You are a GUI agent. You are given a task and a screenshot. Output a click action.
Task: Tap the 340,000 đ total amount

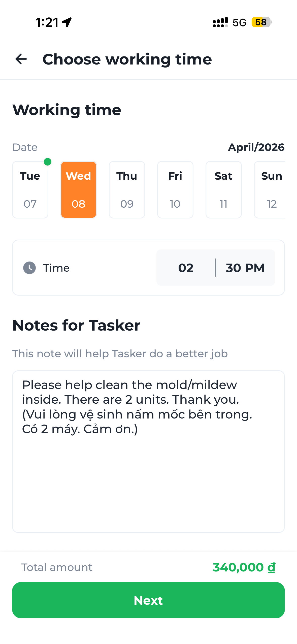tap(244, 567)
